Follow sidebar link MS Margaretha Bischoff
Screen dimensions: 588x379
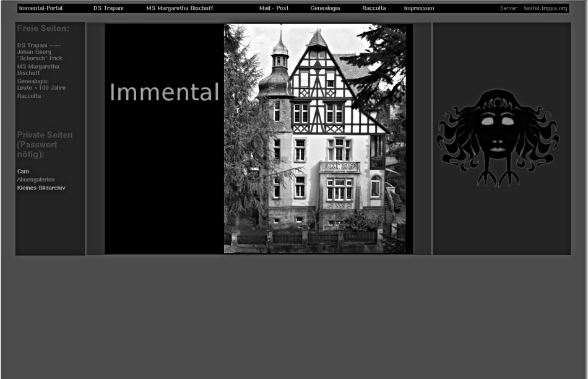[38, 69]
